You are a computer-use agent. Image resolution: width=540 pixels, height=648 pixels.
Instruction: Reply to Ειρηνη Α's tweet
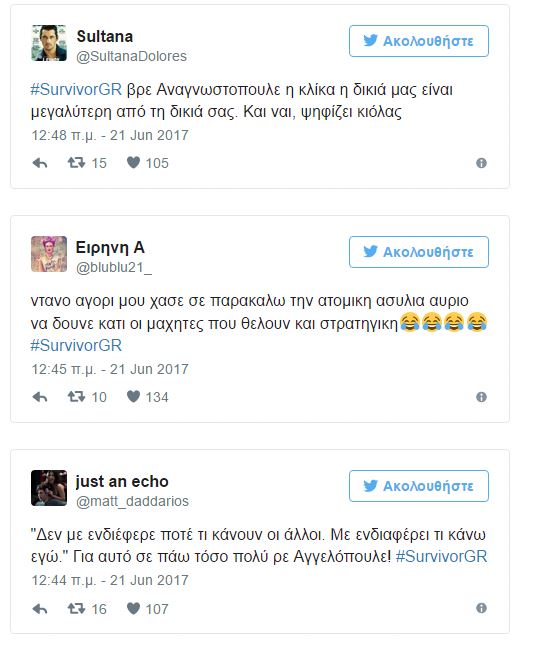coord(40,397)
